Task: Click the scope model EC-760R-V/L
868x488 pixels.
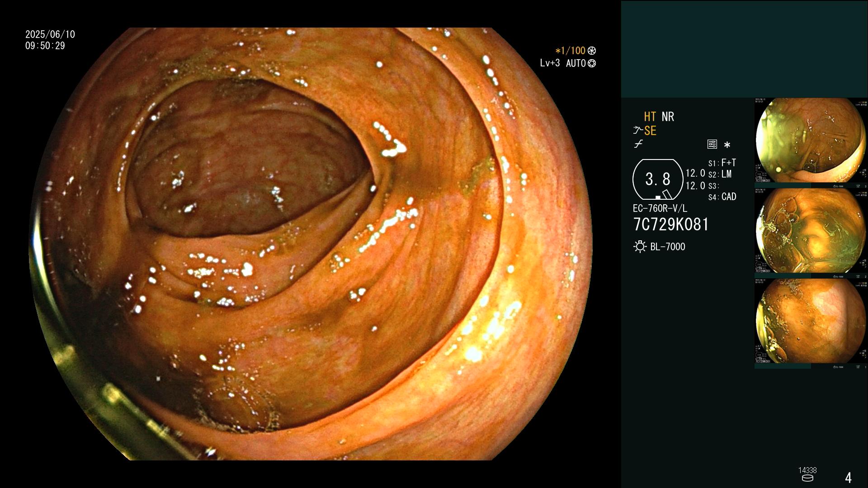Action: click(x=660, y=209)
